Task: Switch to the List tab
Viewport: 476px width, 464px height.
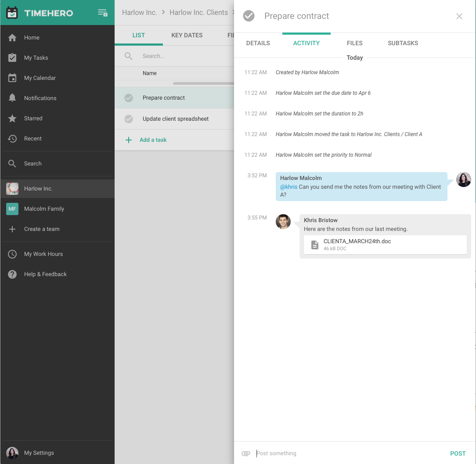Action: click(138, 35)
